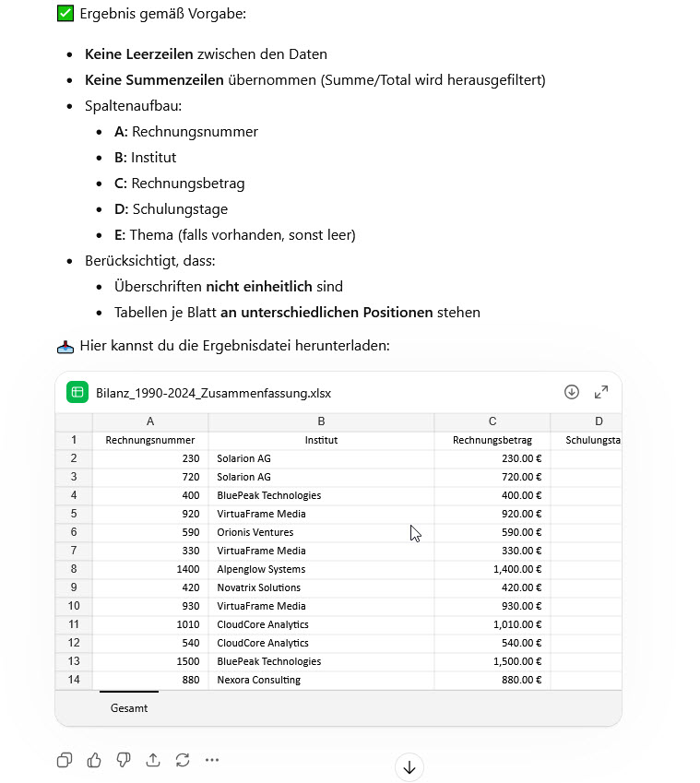Click the Nexora Consulting cell
The height and width of the screenshot is (783, 700).
pos(321,680)
